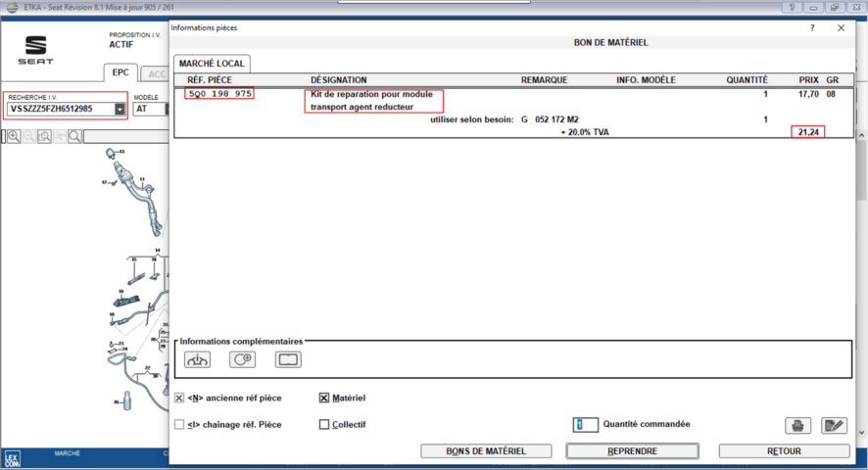Switch to the EPC tab
This screenshot has width=868, height=470.
(121, 72)
